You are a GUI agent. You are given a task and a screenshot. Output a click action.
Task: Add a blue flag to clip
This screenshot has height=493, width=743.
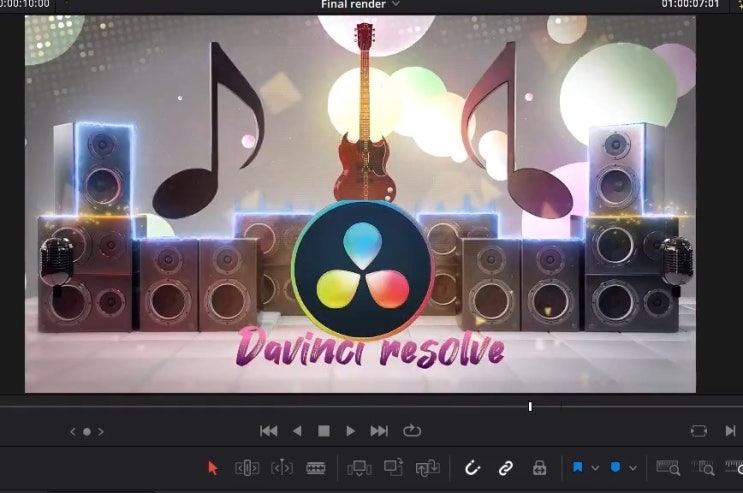click(578, 467)
